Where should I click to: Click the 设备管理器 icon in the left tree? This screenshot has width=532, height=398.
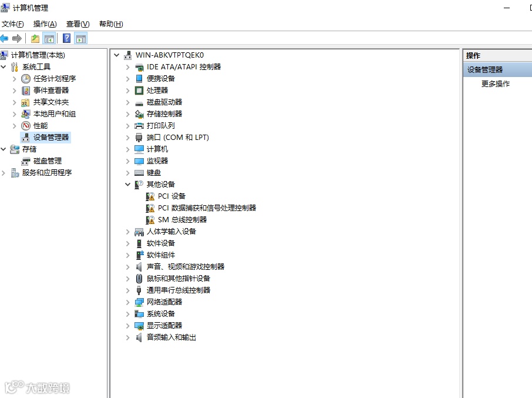click(x=25, y=138)
